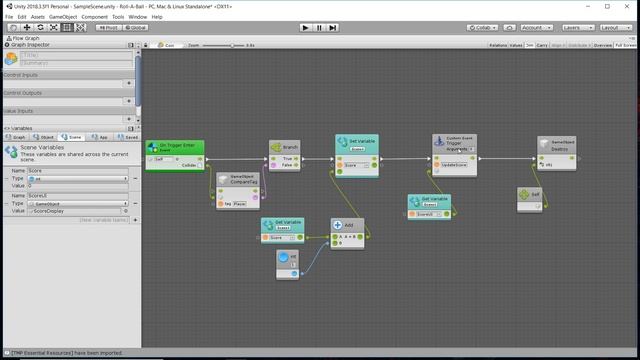Switch to the Saved variables tab
The image size is (640, 360).
128,137
